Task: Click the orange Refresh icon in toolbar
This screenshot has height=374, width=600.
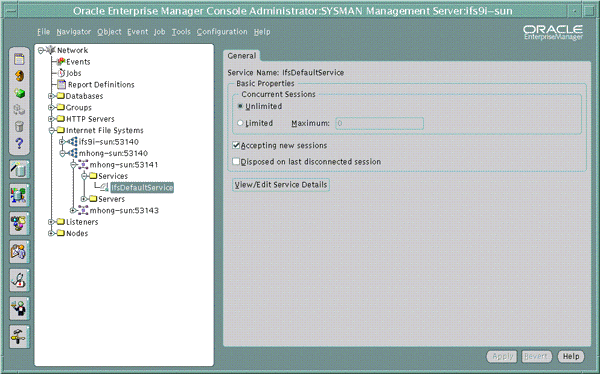Action: [19, 76]
